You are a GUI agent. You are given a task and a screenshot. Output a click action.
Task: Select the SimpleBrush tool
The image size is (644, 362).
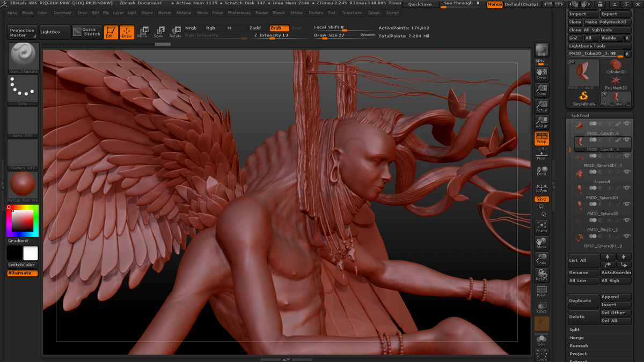(x=583, y=99)
